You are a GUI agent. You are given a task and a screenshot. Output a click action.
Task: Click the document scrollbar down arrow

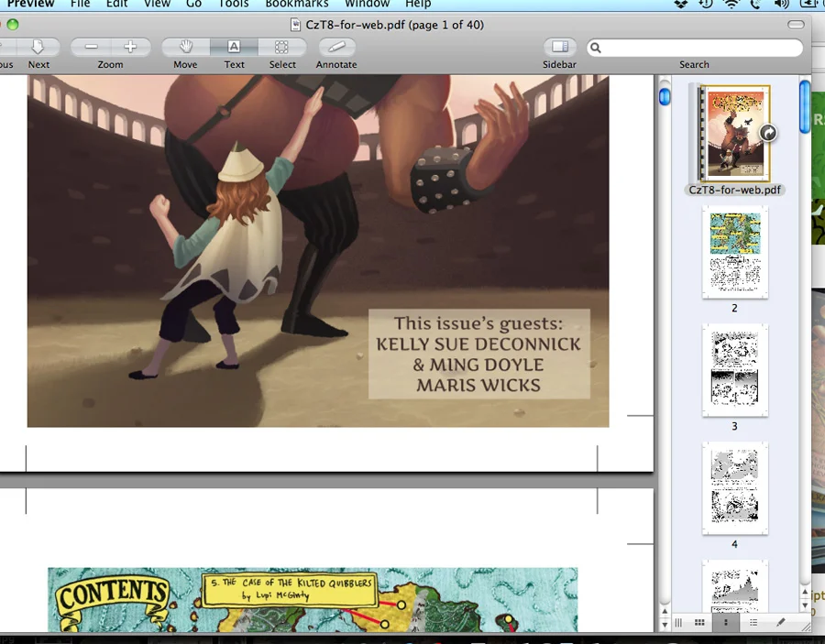point(665,624)
